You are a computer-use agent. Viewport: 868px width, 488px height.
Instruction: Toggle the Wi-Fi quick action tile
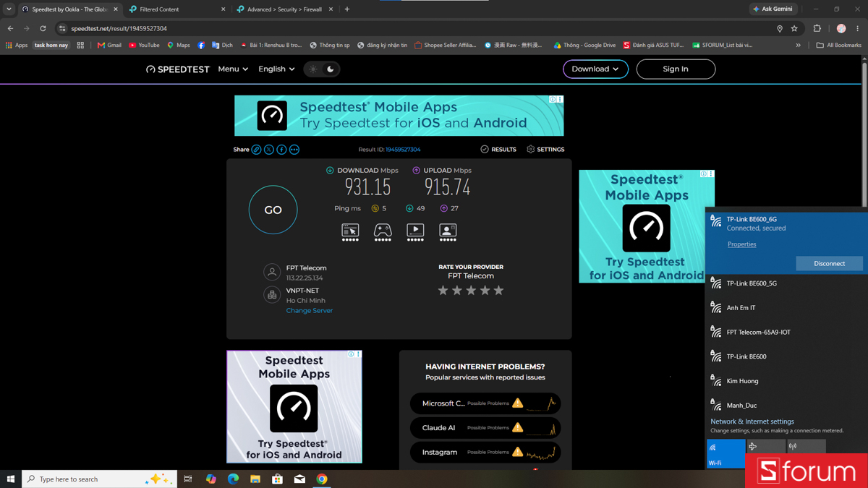pyautogui.click(x=726, y=453)
